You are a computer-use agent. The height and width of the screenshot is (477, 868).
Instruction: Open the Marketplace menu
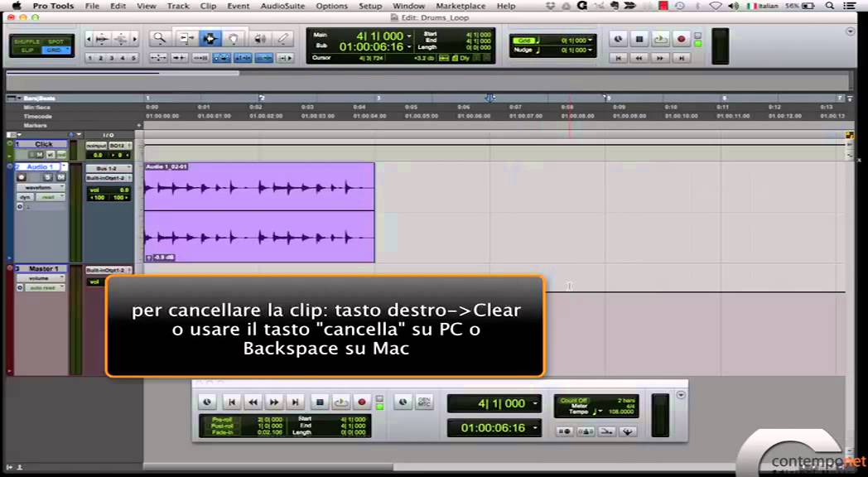click(461, 6)
